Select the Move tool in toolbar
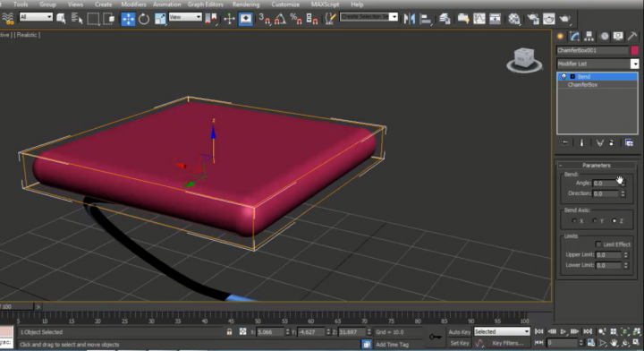The height and width of the screenshot is (351, 644). pos(128,19)
